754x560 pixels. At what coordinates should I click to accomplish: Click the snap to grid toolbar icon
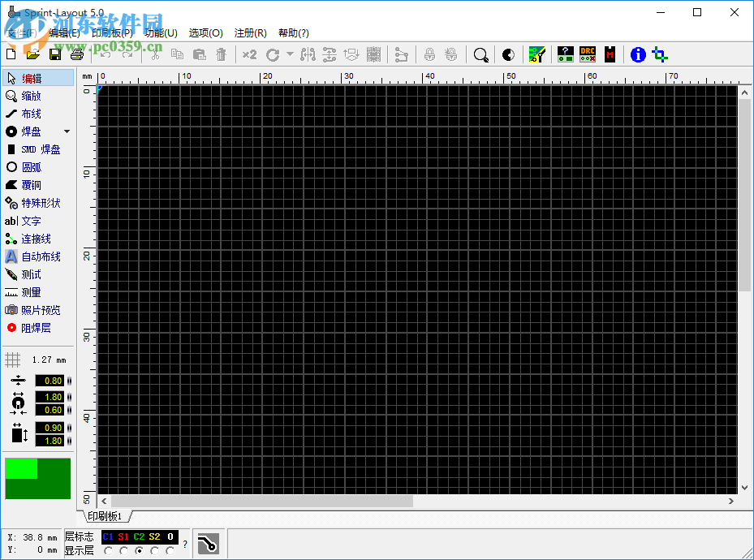point(373,54)
